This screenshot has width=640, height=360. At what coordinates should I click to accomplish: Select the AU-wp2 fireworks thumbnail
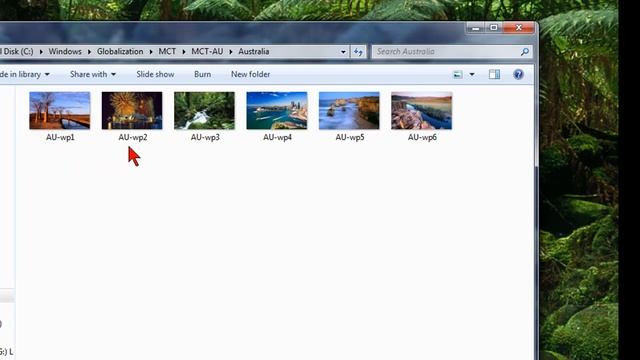(x=132, y=111)
